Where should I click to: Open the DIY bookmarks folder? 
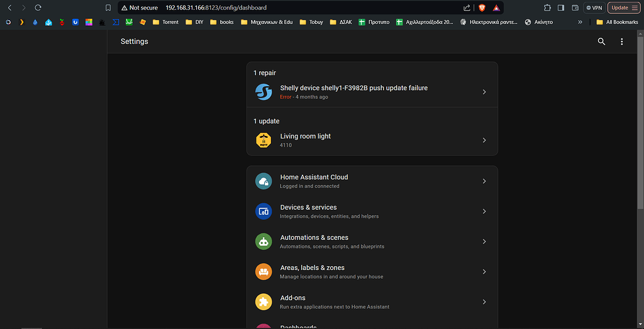tap(194, 22)
